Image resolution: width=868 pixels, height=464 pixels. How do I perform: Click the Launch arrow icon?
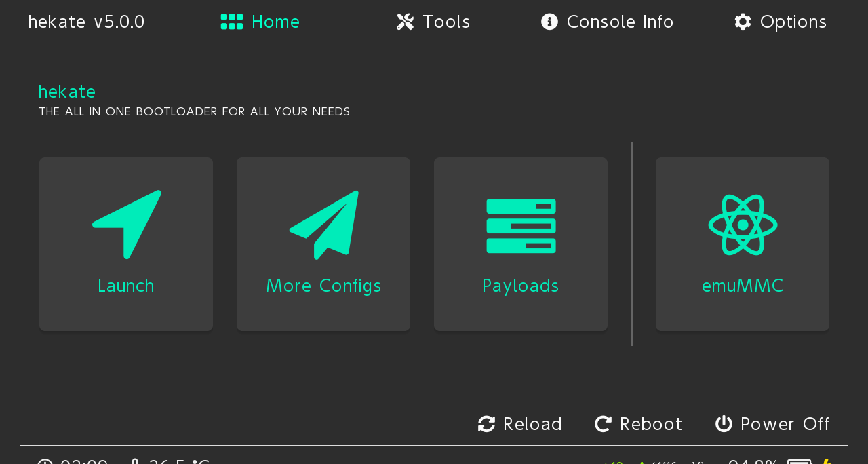(x=127, y=225)
